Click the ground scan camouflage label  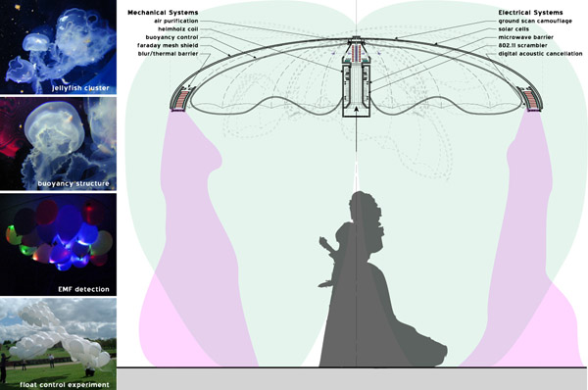pos(535,21)
